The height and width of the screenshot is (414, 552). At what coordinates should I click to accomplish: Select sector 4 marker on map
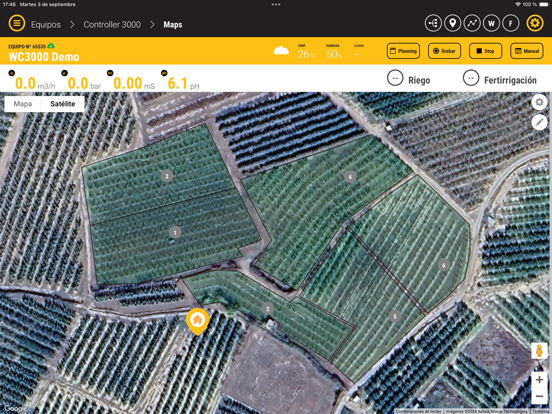[350, 176]
